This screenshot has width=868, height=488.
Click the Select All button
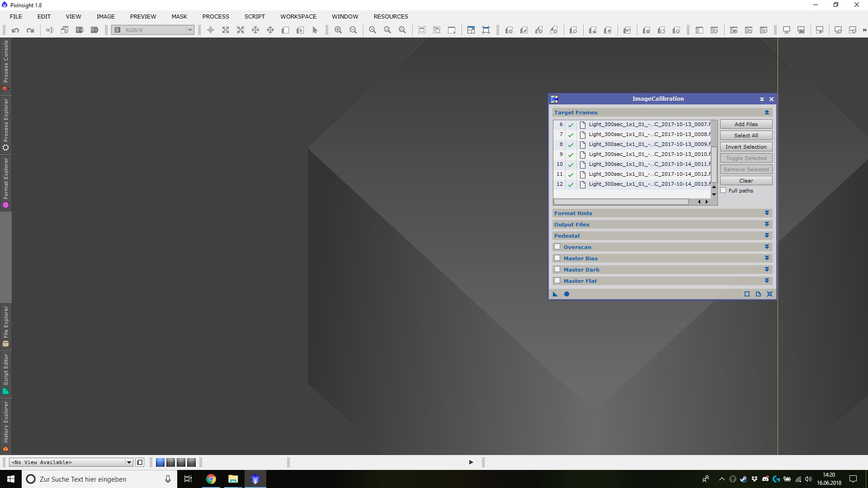(746, 136)
